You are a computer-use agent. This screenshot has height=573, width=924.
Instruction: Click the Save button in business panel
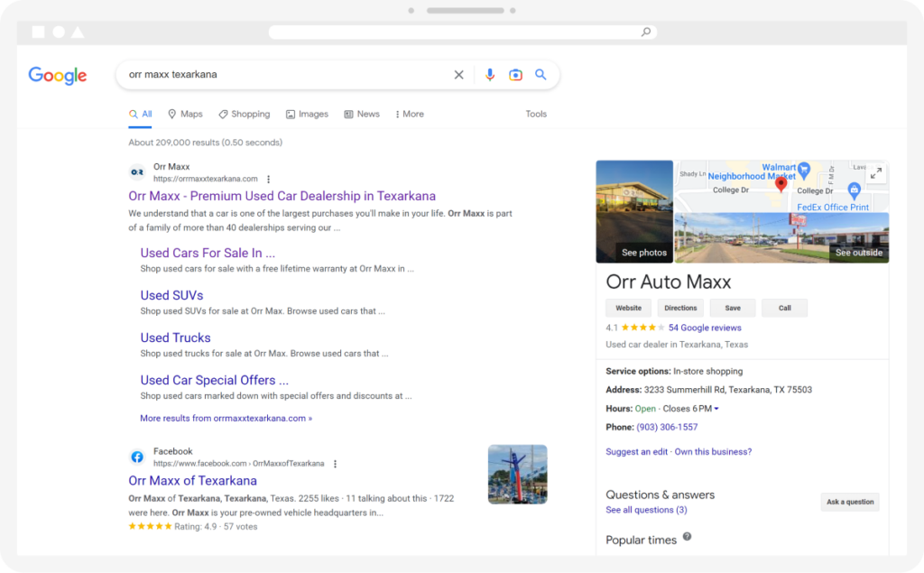(x=733, y=309)
